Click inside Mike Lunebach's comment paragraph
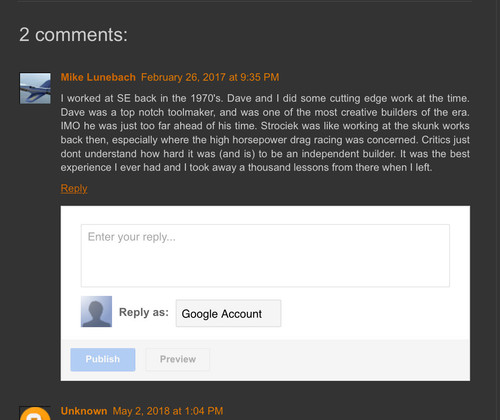500x420 pixels. tap(265, 133)
